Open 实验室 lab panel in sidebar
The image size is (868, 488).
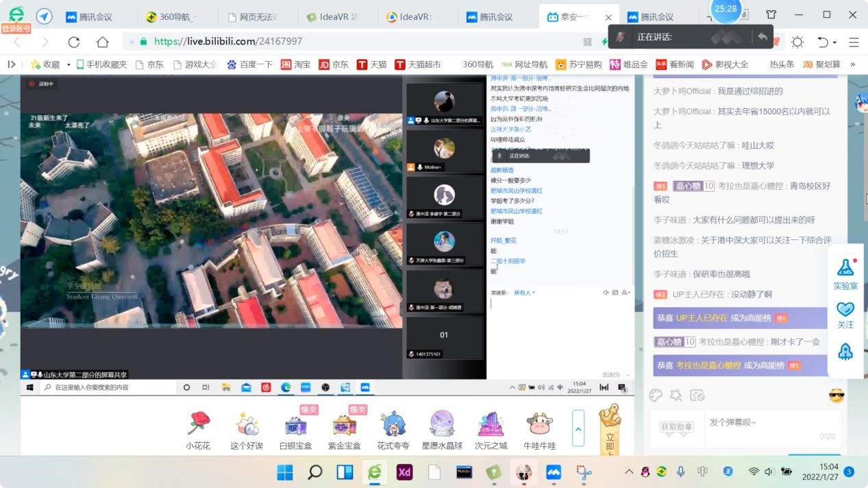click(845, 274)
